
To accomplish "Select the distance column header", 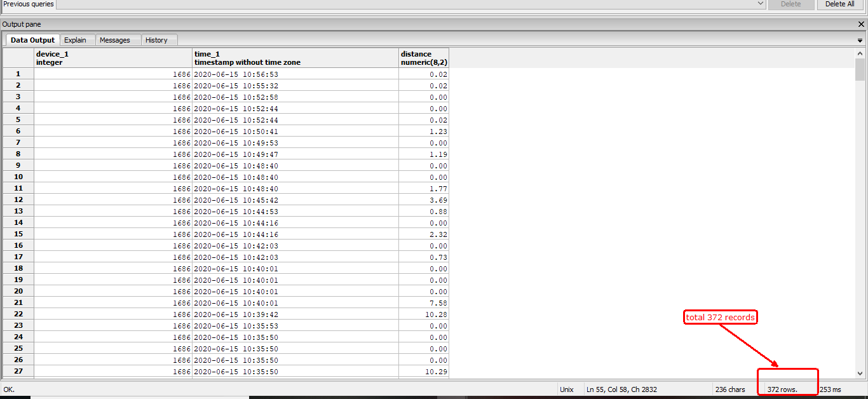I will point(424,58).
